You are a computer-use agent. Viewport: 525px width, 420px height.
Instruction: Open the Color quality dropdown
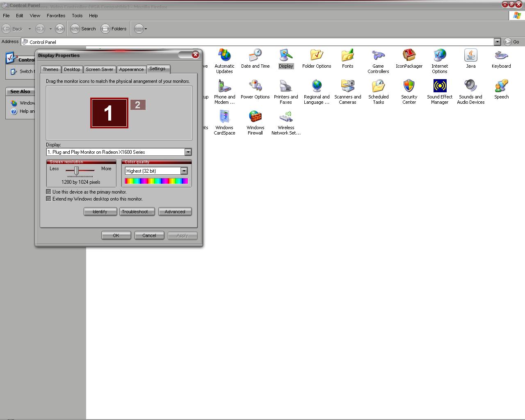click(x=184, y=171)
